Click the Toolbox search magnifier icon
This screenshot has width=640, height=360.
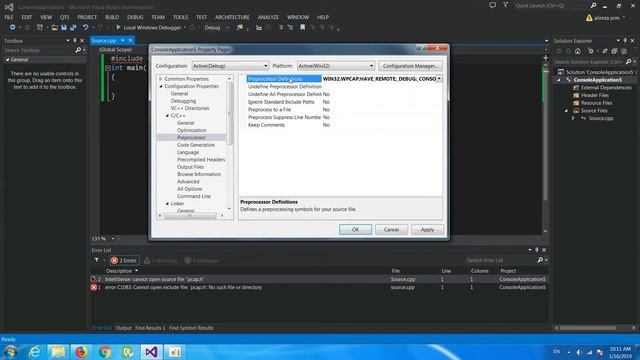pos(78,50)
